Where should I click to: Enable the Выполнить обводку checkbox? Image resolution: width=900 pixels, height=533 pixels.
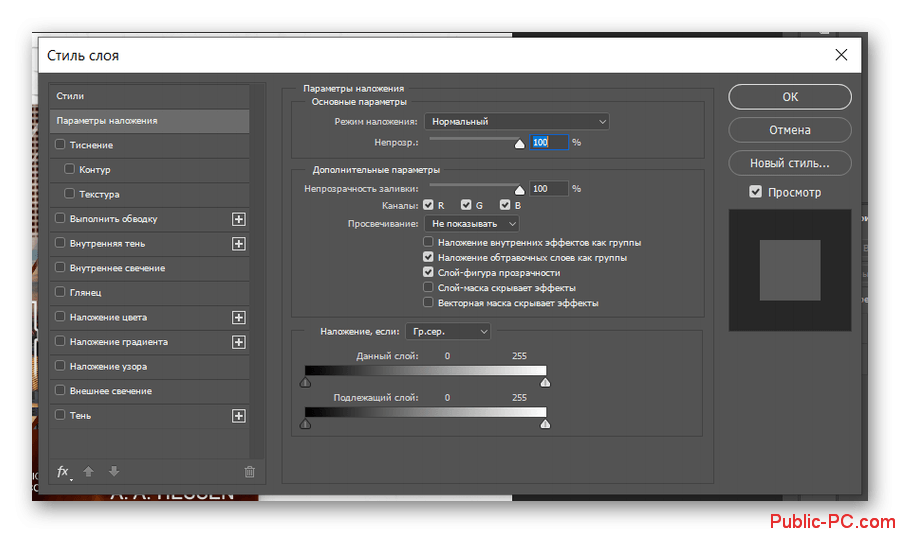60,218
